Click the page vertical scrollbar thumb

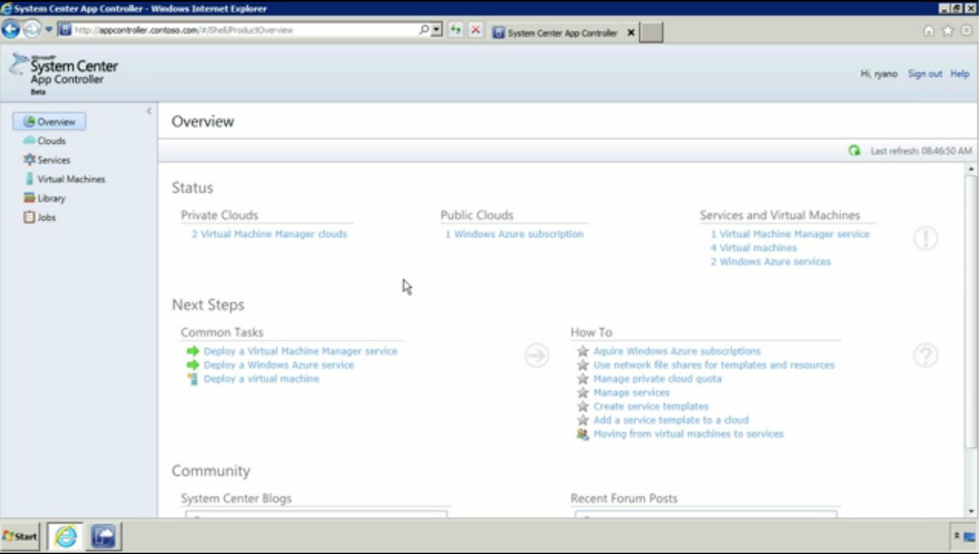[x=971, y=312]
